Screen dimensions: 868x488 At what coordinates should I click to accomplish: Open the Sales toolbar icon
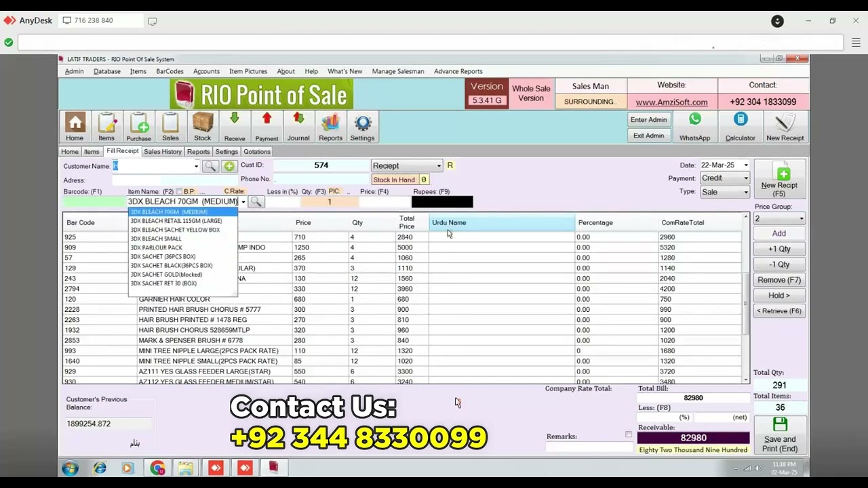coord(170,127)
